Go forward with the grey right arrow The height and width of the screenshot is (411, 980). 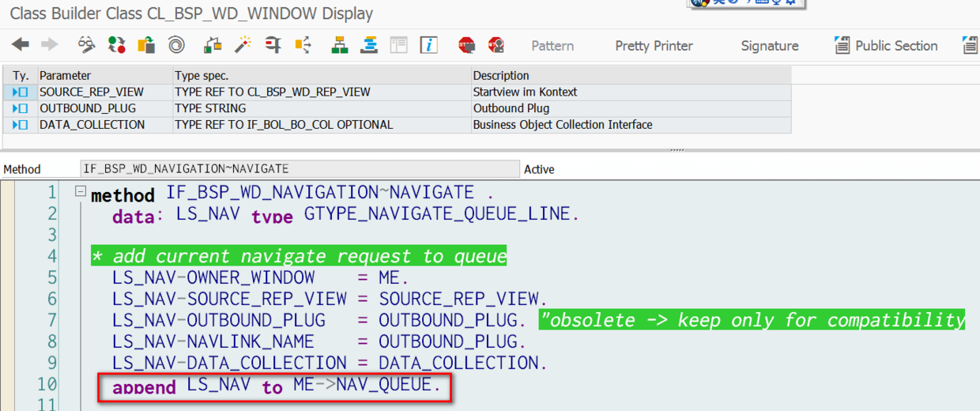point(49,45)
